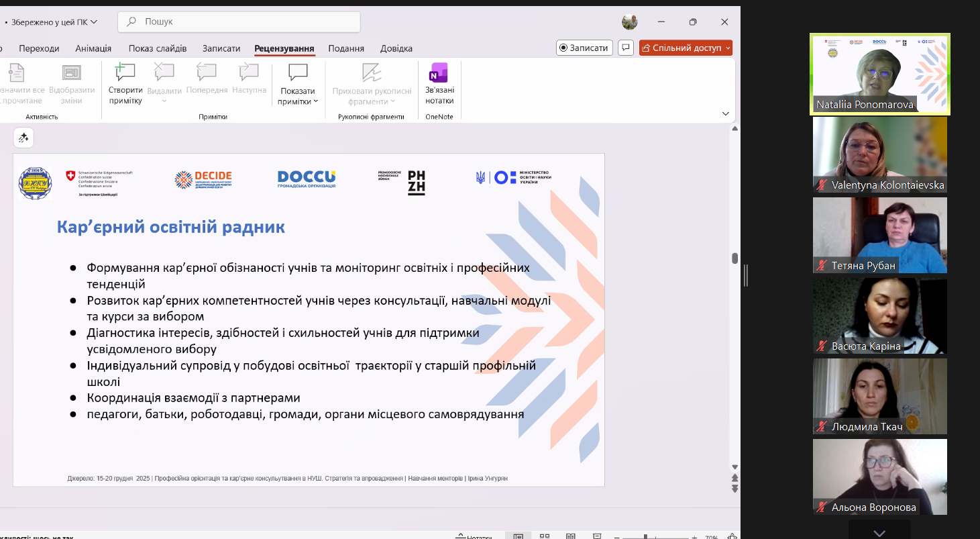Image resolution: width=980 pixels, height=539 pixels.
Task: Collapse the ribbon with the chevron arrow
Action: (x=725, y=113)
